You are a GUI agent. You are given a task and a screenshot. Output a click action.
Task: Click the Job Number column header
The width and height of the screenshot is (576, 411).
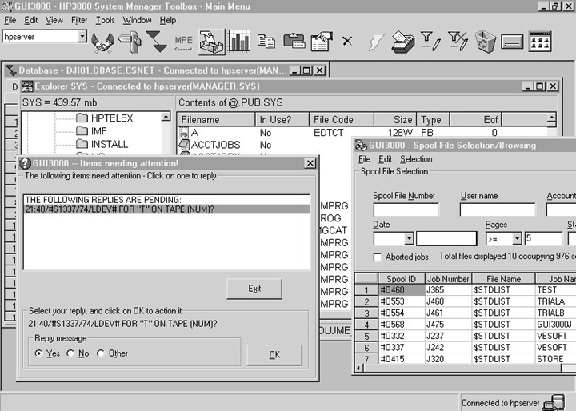[x=448, y=279]
